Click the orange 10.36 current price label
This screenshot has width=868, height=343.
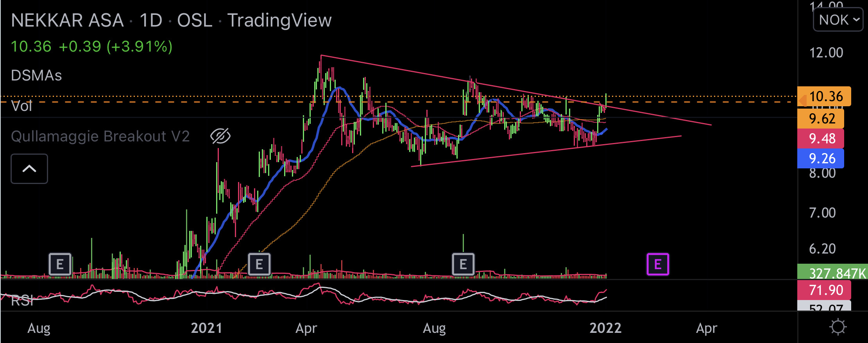[x=824, y=96]
